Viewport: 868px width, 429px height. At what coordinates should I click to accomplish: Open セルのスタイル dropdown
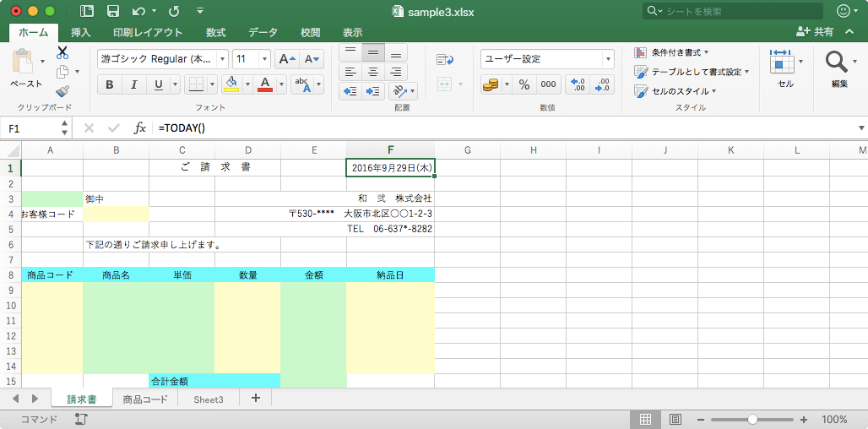pyautogui.click(x=675, y=90)
